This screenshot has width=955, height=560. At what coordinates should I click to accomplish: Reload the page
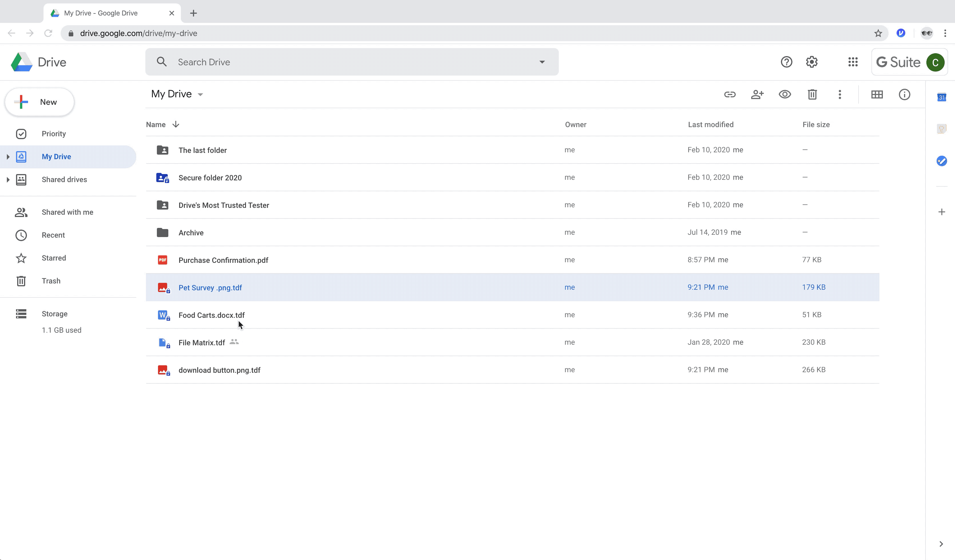(x=48, y=33)
